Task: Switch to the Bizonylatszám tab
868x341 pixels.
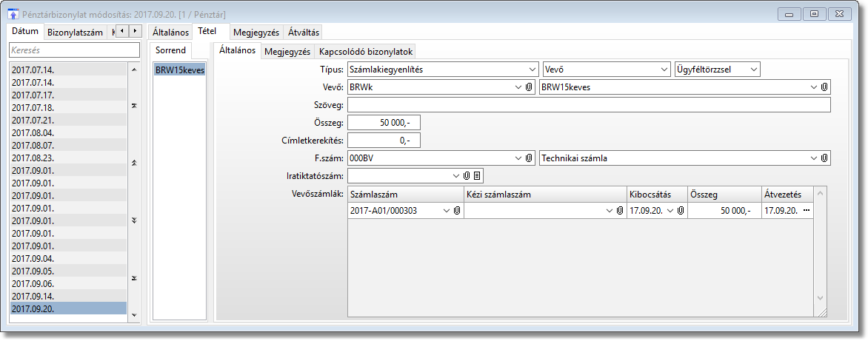Action: point(76,32)
